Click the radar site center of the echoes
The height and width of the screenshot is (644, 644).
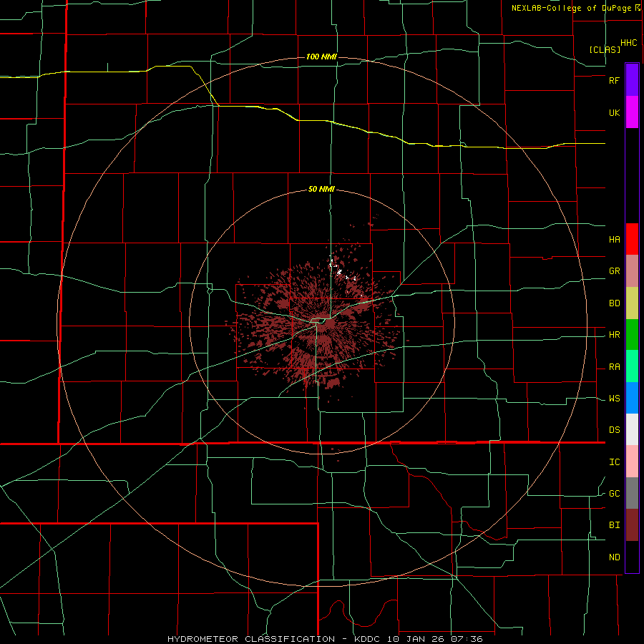tap(321, 323)
